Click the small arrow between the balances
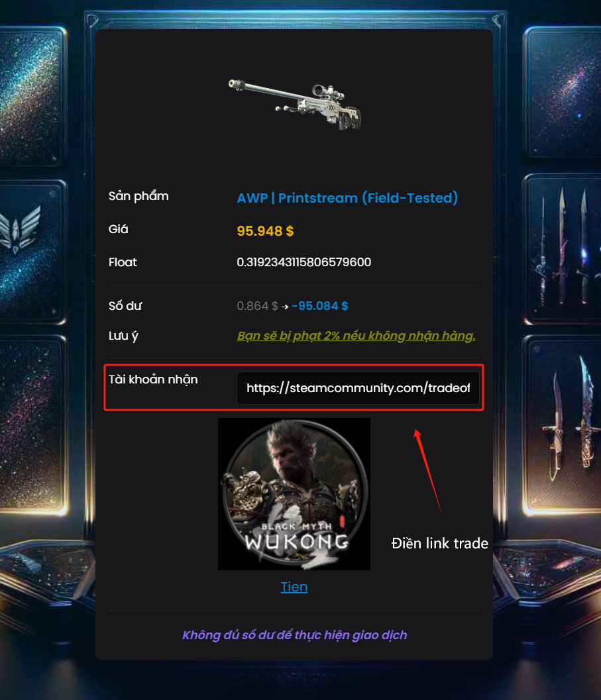 click(x=285, y=307)
